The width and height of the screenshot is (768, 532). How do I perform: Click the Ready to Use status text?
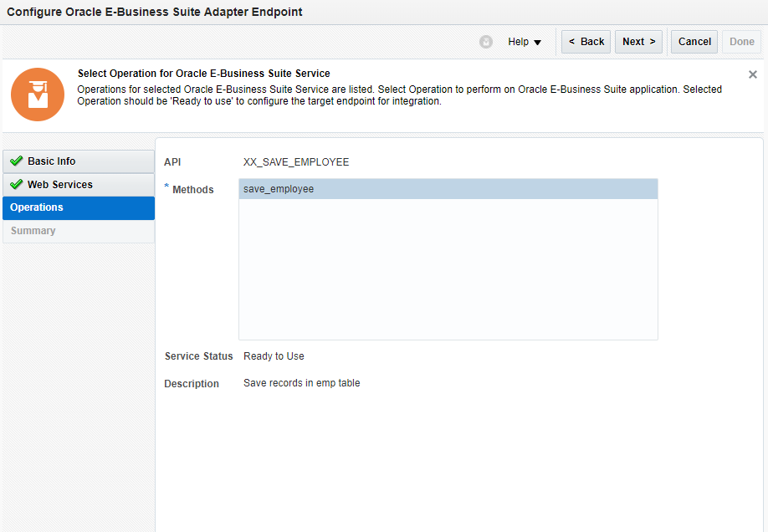pyautogui.click(x=274, y=356)
